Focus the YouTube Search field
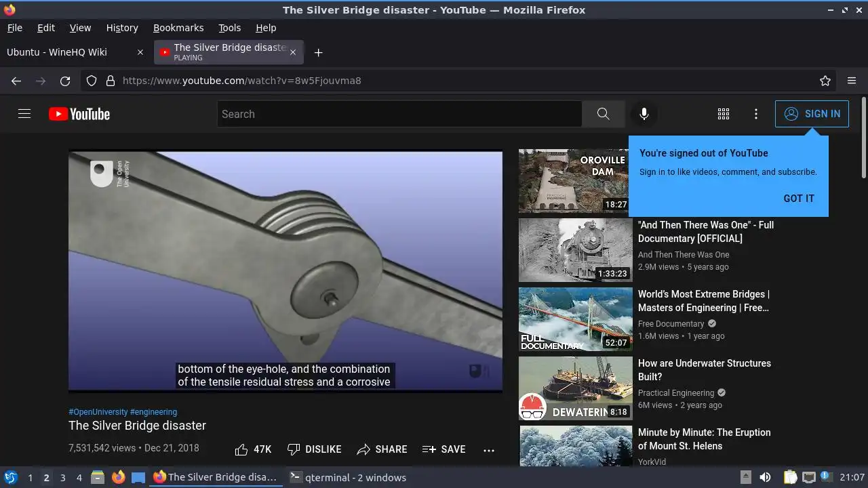The height and width of the screenshot is (488, 868). click(x=399, y=114)
